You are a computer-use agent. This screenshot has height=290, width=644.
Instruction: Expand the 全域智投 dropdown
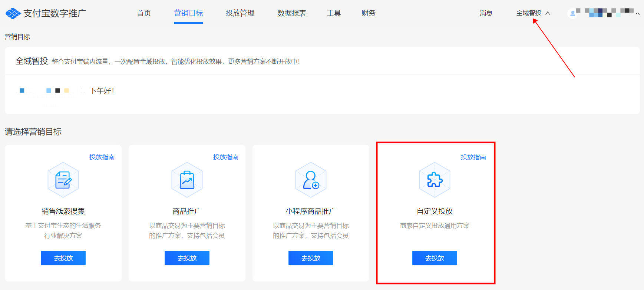(x=533, y=13)
